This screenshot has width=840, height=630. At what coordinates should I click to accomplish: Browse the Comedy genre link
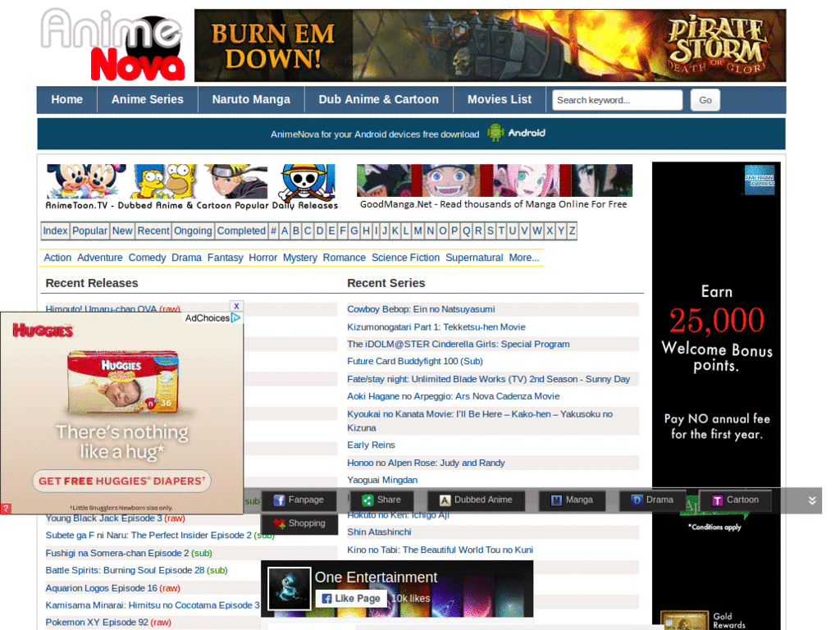(147, 257)
